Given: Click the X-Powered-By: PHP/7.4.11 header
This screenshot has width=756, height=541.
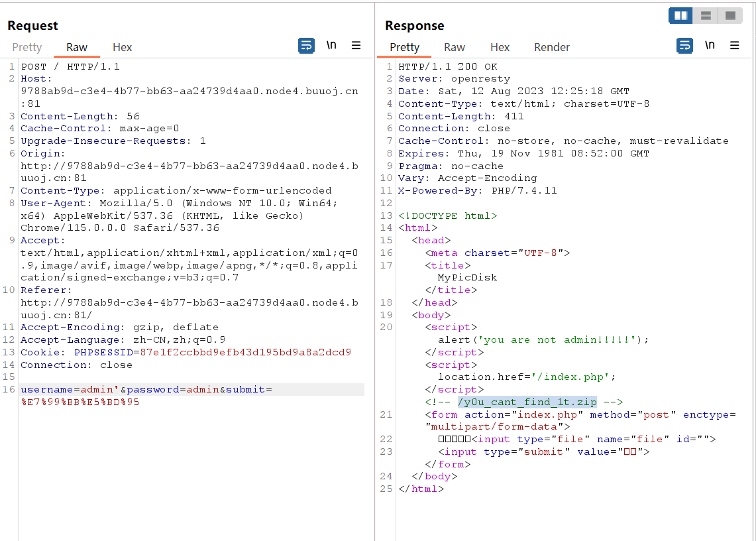Looking at the screenshot, I should point(477,191).
